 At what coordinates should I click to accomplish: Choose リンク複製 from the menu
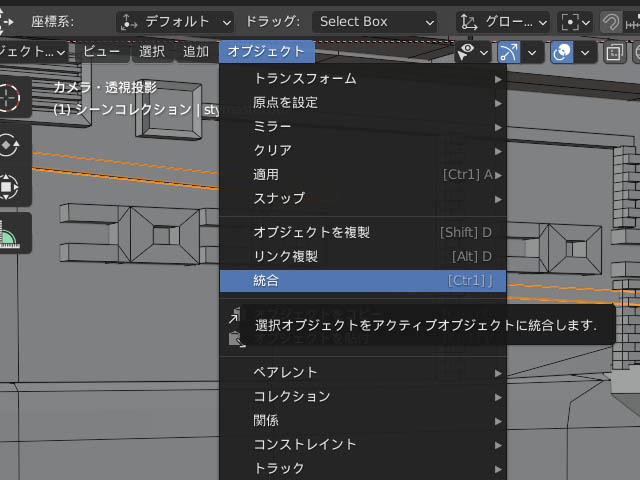pos(363,256)
